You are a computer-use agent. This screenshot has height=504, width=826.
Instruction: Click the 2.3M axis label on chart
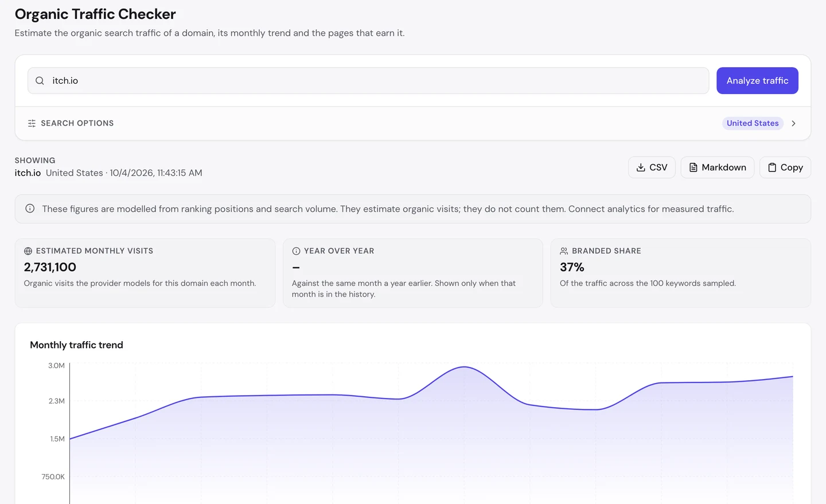[56, 401]
